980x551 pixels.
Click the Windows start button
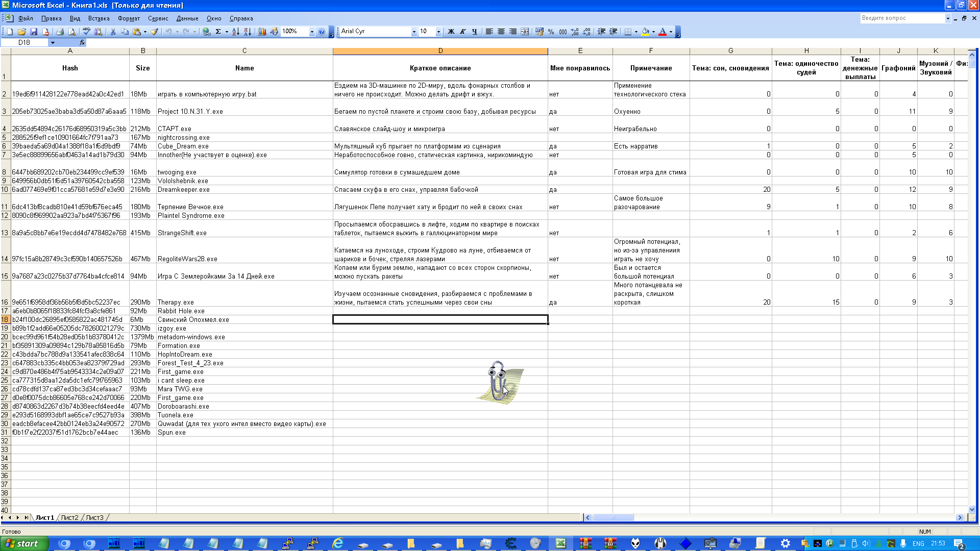24,543
